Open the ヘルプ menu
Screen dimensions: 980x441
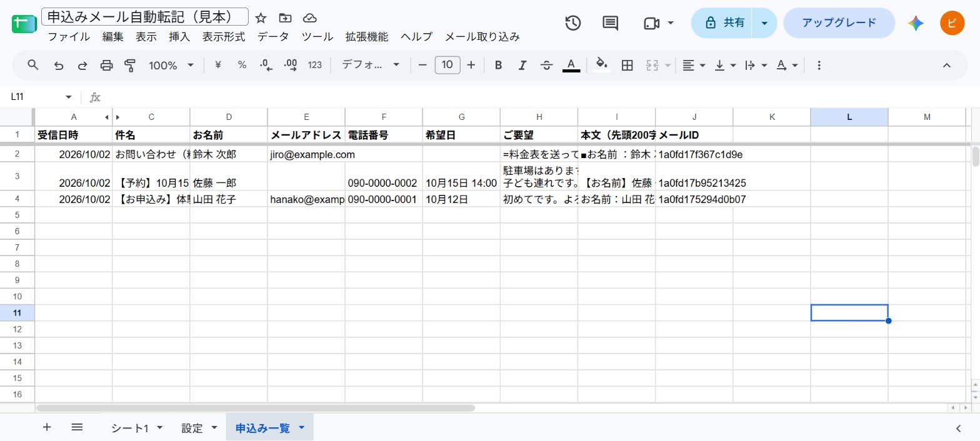[x=416, y=37]
